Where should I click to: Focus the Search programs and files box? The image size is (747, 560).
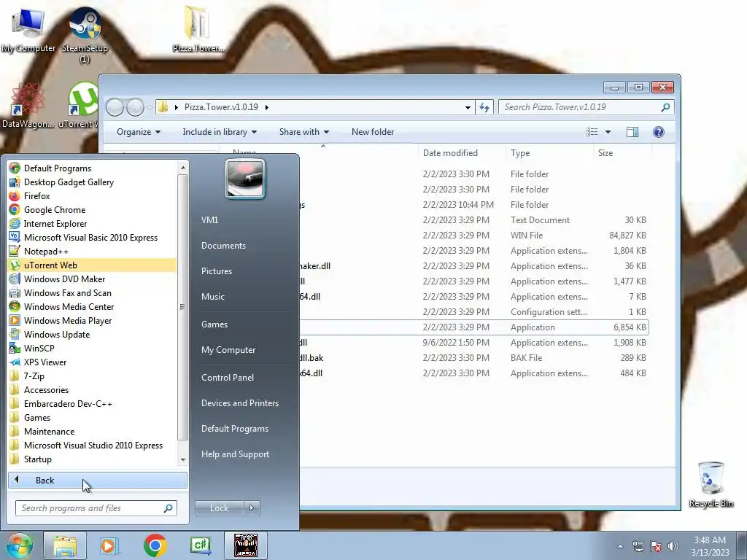tap(96, 508)
